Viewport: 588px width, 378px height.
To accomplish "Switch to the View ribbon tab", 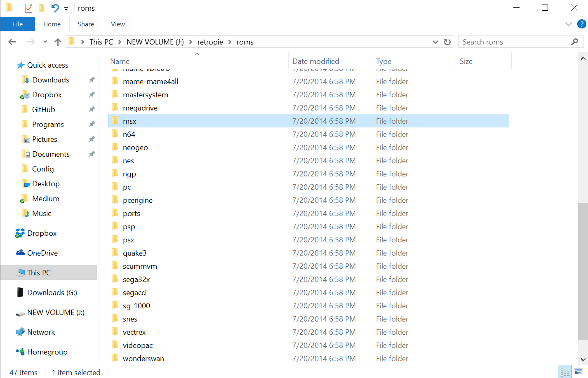I will pos(118,24).
